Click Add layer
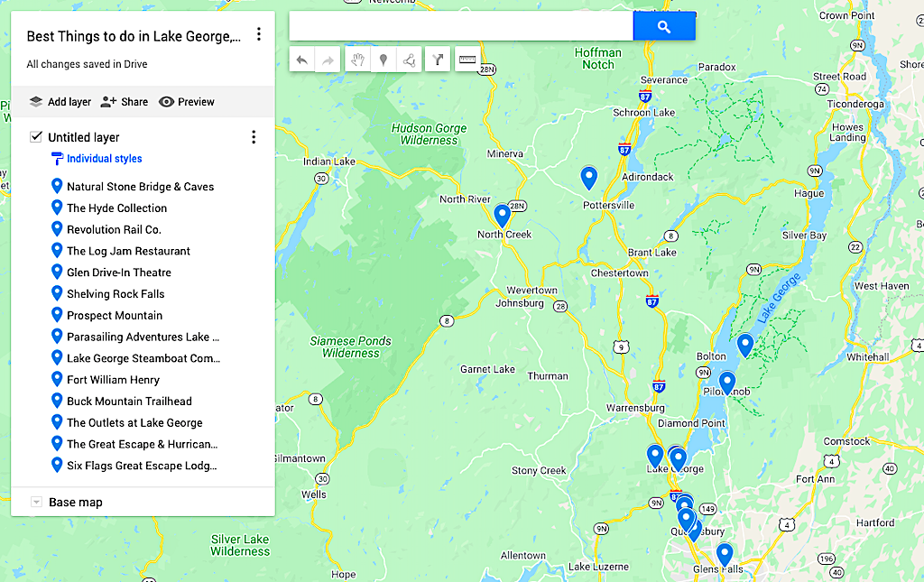 pos(60,102)
